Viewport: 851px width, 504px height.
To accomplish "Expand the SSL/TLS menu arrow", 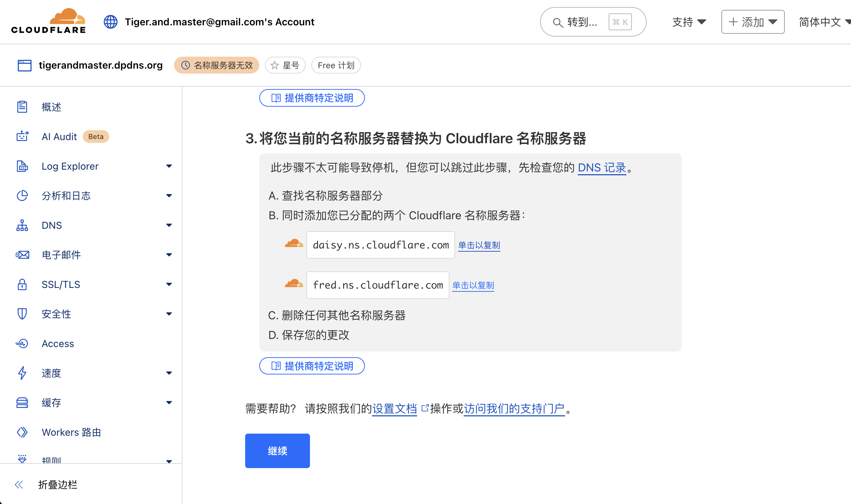I will click(169, 284).
